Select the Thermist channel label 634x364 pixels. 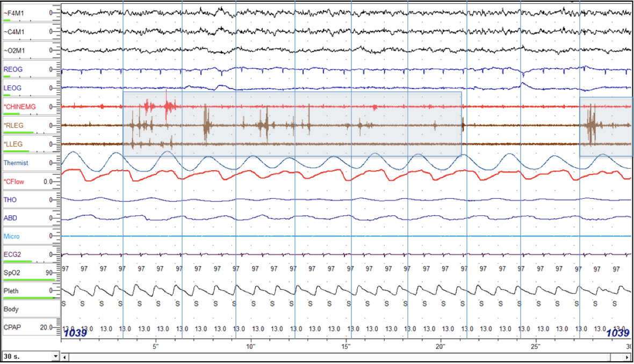(16, 163)
